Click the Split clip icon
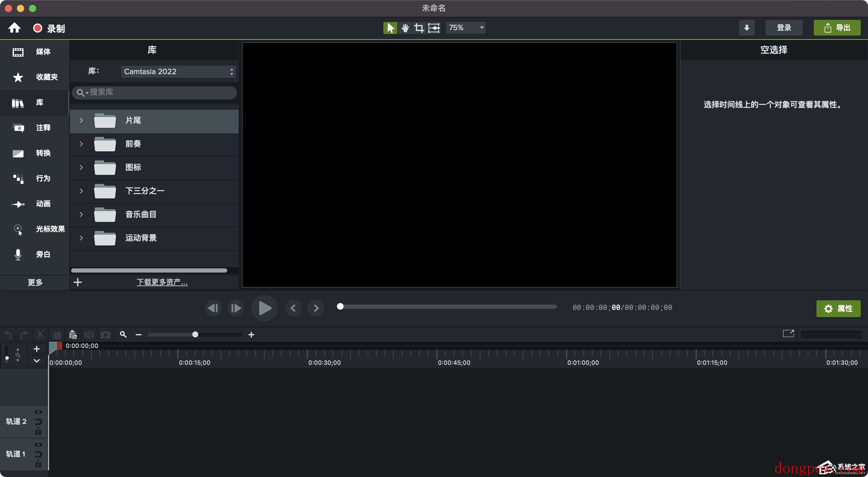Screen dimensions: 868x477 point(89,335)
